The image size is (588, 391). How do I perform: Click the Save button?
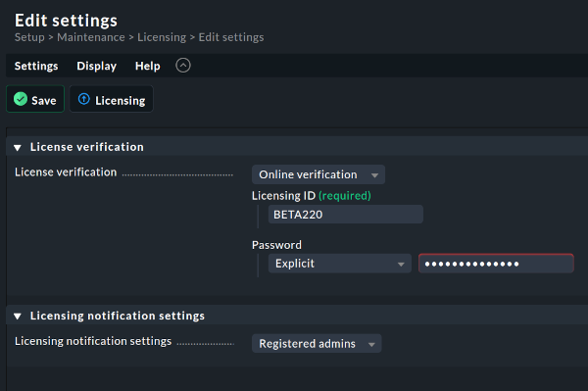pos(35,99)
